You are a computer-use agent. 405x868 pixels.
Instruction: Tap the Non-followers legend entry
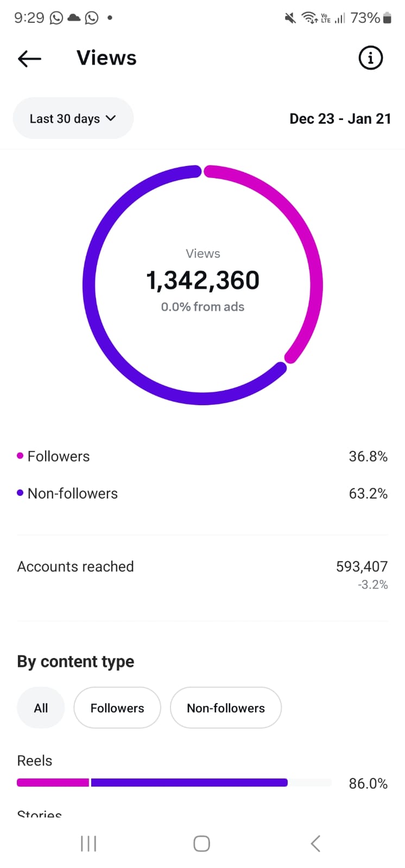72,494
